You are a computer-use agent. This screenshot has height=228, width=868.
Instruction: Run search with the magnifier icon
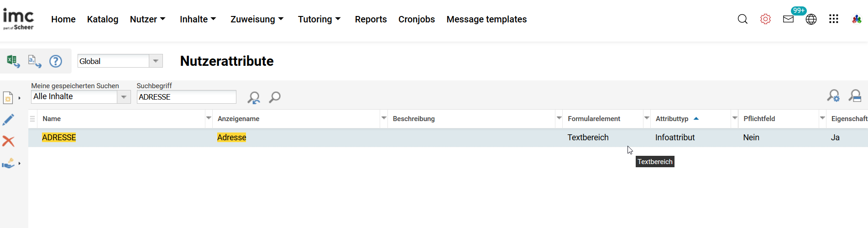(275, 97)
